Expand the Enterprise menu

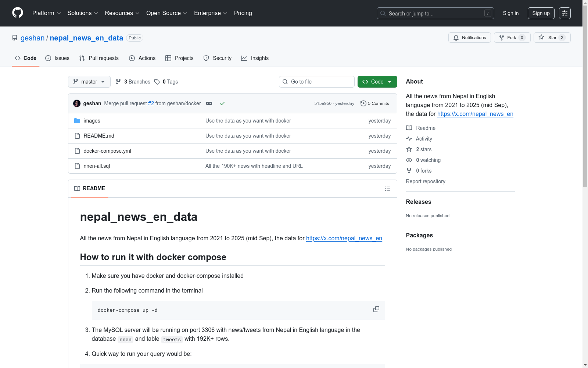[211, 13]
